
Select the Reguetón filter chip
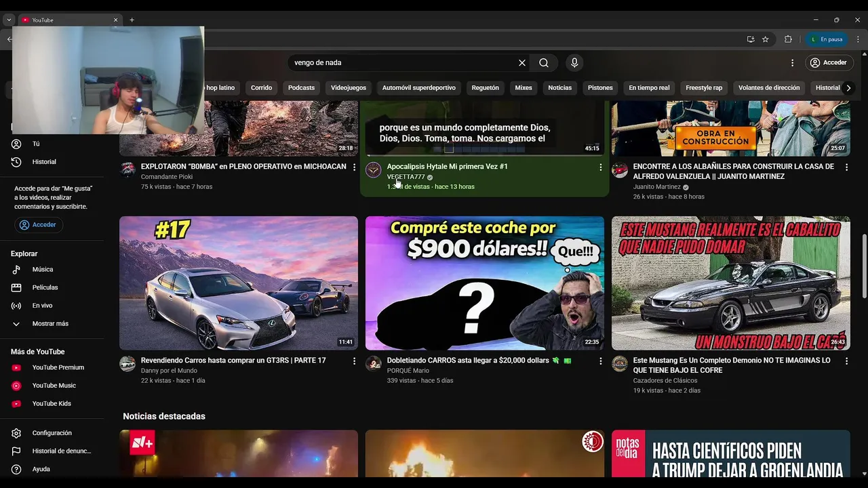point(485,87)
